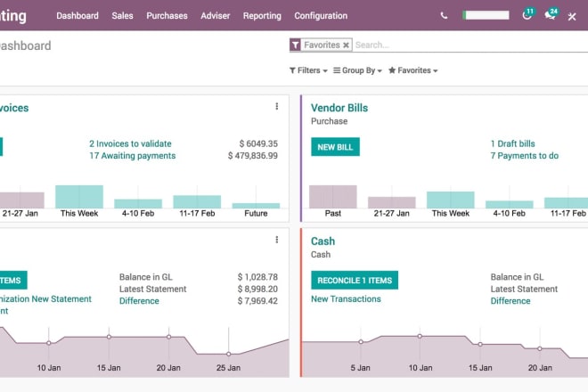The height and width of the screenshot is (392, 588).
Task: Open the Configuration menu
Action: [321, 16]
